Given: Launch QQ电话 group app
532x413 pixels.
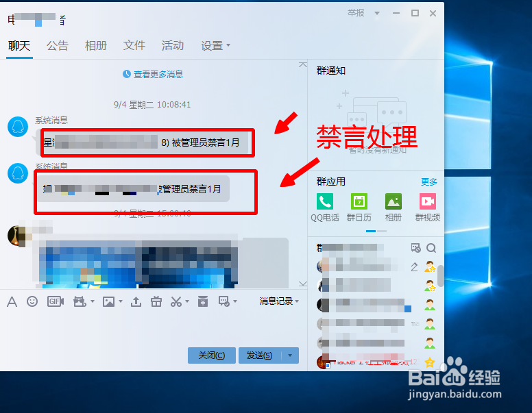Looking at the screenshot, I should tap(325, 202).
